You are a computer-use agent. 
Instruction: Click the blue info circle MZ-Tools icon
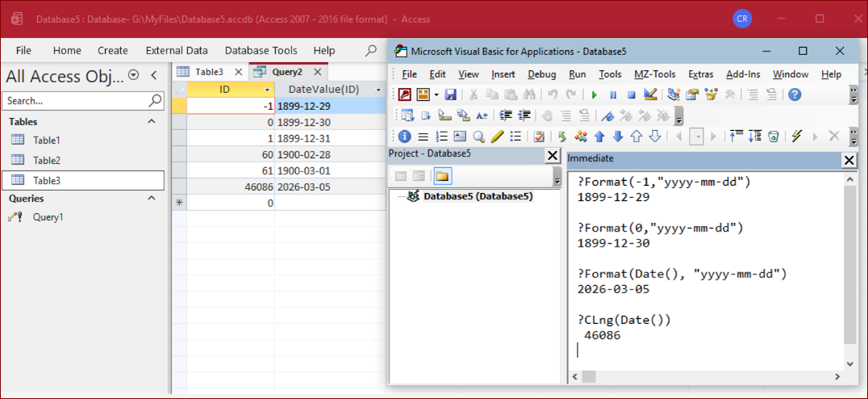click(405, 136)
